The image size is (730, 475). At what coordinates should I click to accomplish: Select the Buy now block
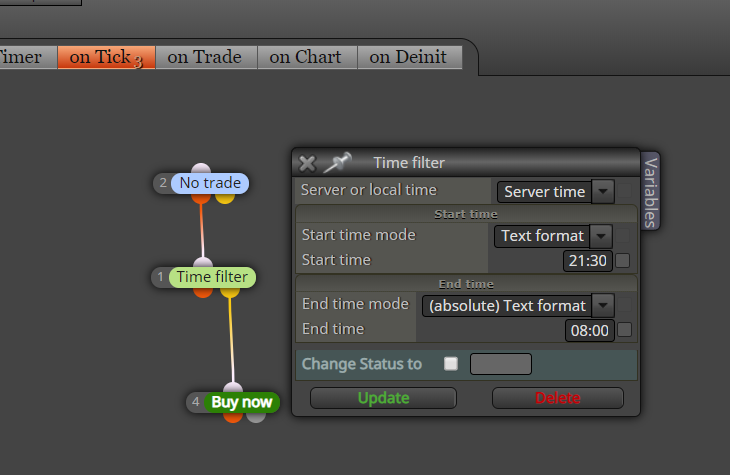242,402
